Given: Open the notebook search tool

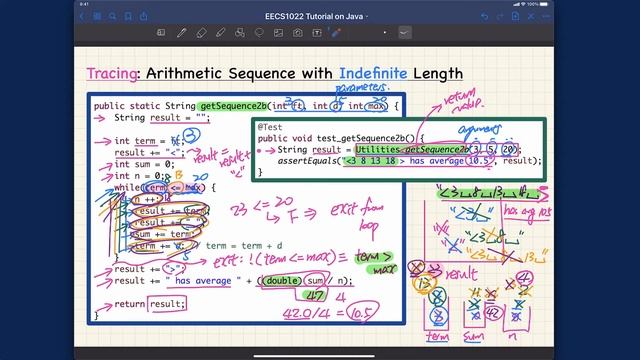Looking at the screenshot, I should tap(113, 16).
